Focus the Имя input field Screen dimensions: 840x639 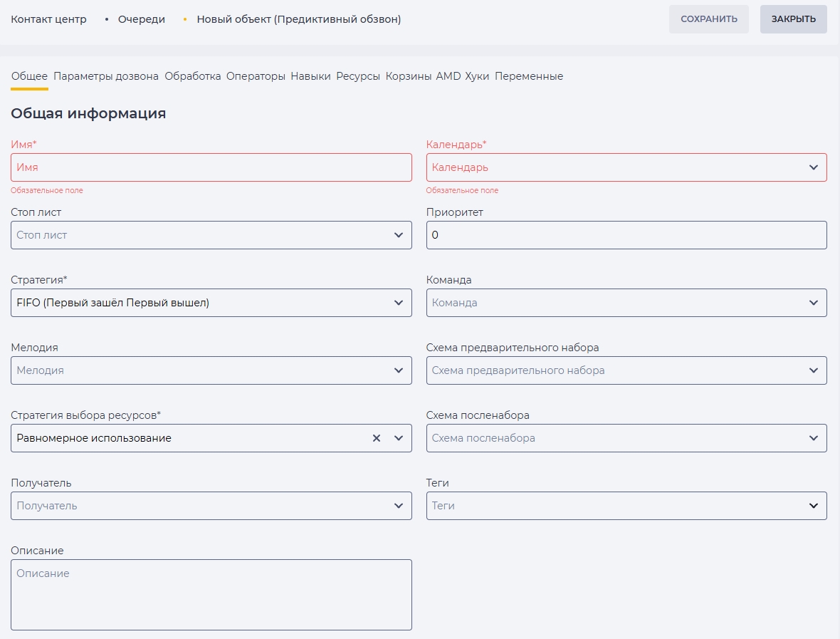pos(211,167)
